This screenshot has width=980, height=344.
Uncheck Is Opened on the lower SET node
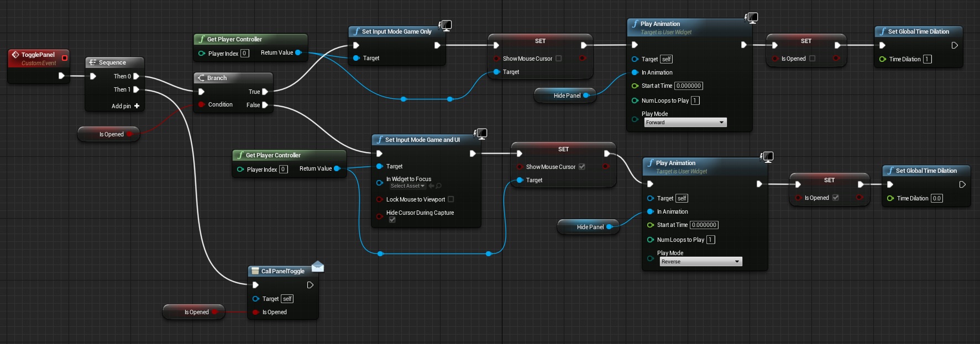835,198
